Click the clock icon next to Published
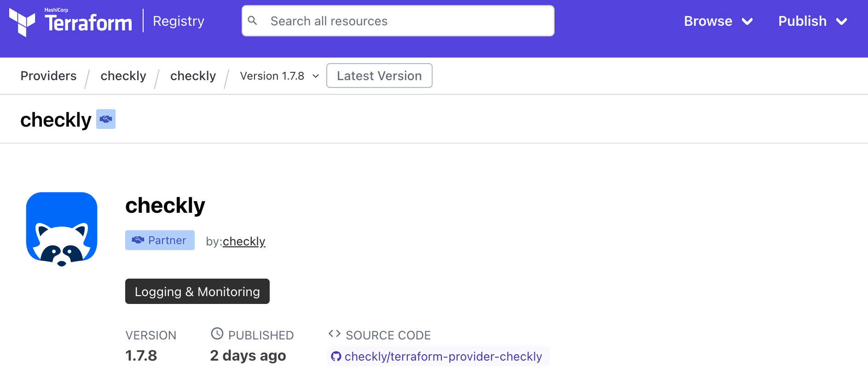 (217, 334)
